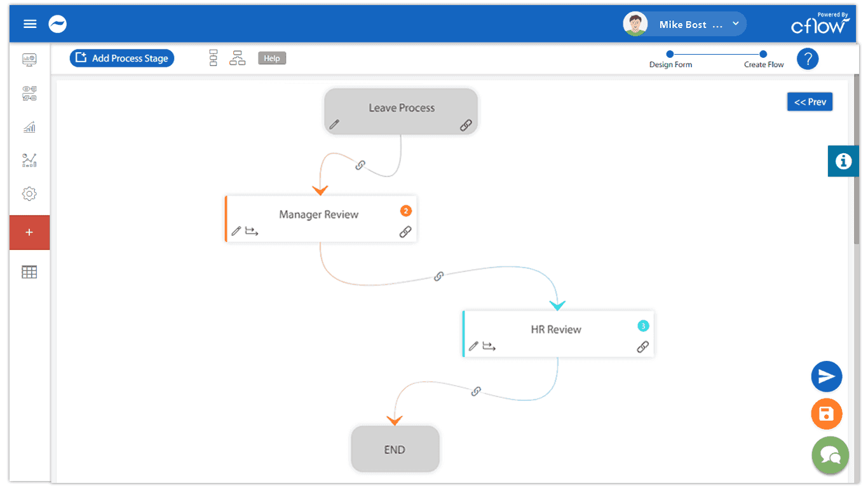Click the route arrow icon on Manager Review
Viewport: 868px width, 488px height.
(252, 231)
